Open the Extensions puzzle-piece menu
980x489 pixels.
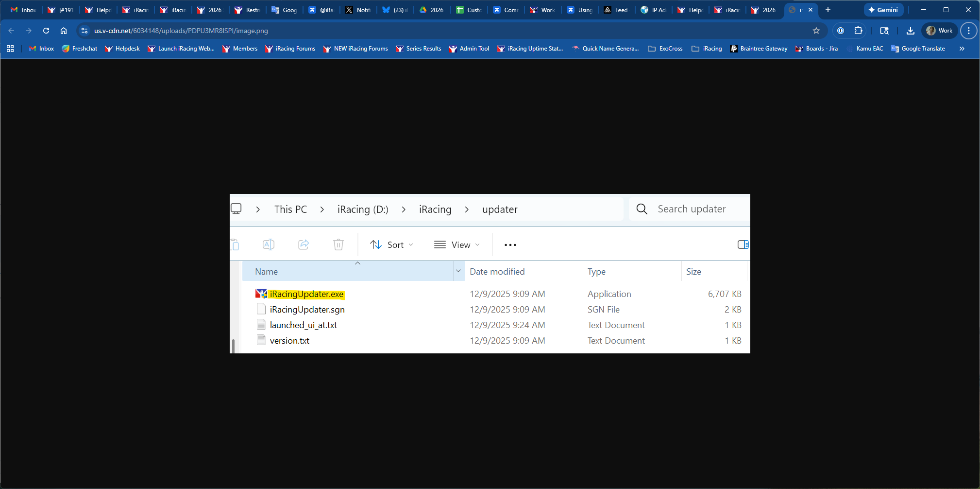tap(858, 31)
